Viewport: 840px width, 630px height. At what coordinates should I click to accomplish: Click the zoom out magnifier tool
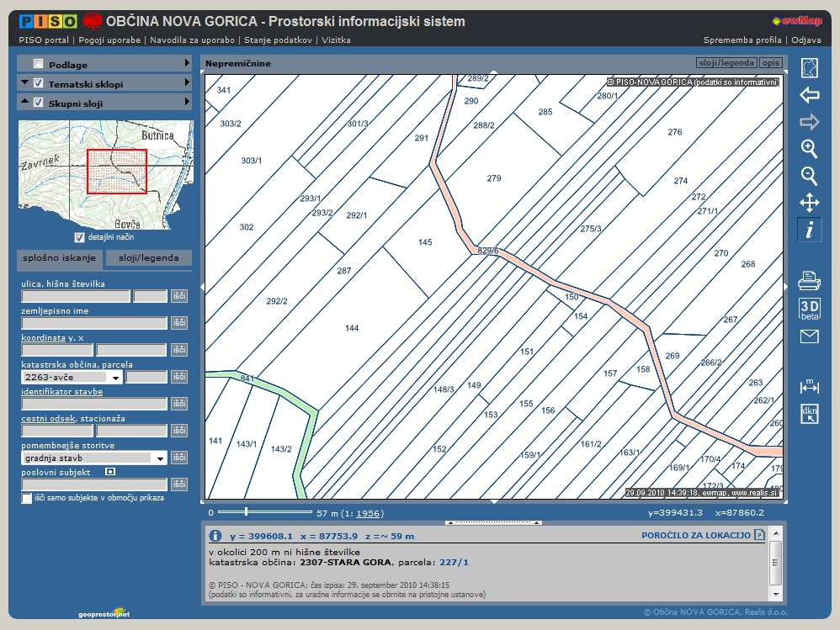point(809,176)
